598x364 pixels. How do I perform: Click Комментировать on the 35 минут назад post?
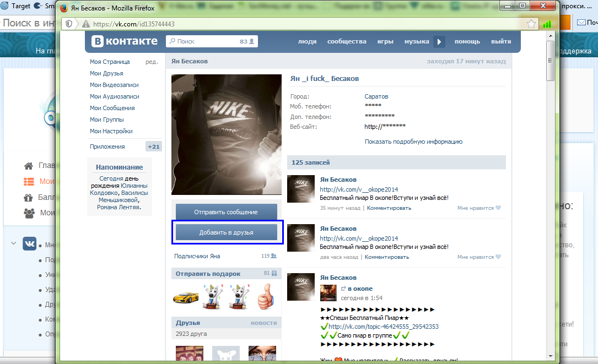(389, 208)
